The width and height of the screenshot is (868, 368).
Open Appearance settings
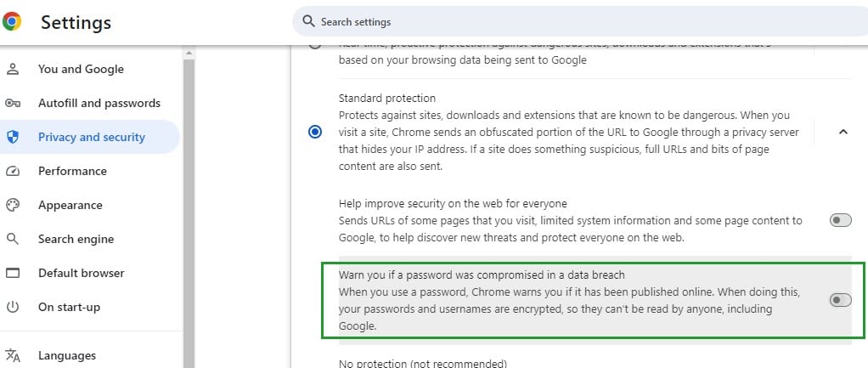tap(70, 205)
